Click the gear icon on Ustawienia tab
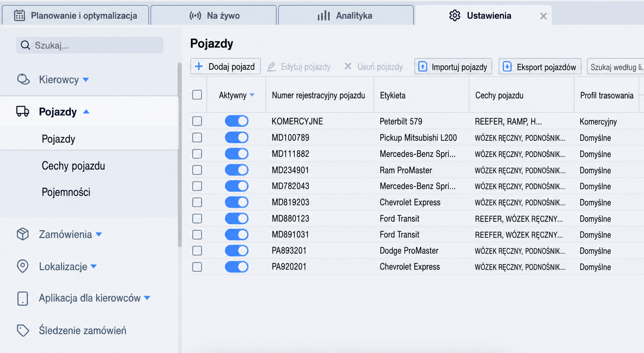644x353 pixels. pos(455,16)
